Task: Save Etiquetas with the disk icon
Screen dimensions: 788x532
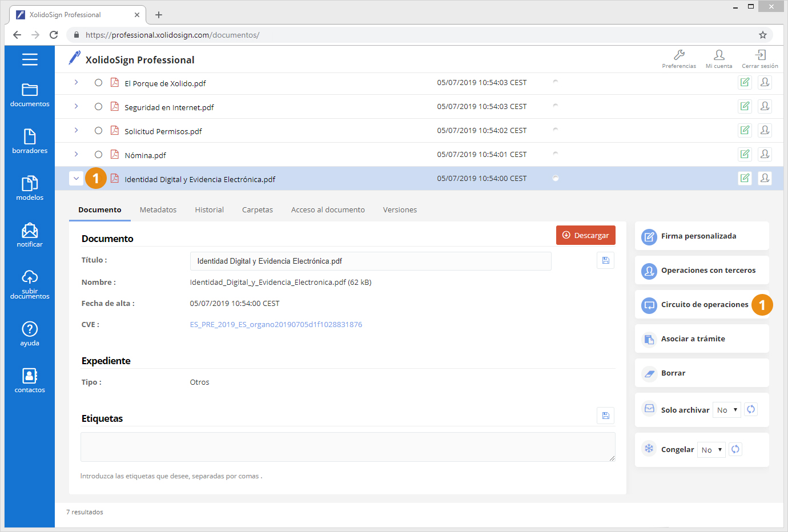Action: tap(606, 416)
